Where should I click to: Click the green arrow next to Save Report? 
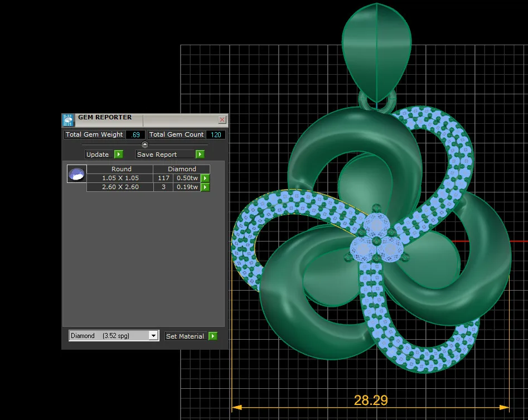[x=200, y=155]
